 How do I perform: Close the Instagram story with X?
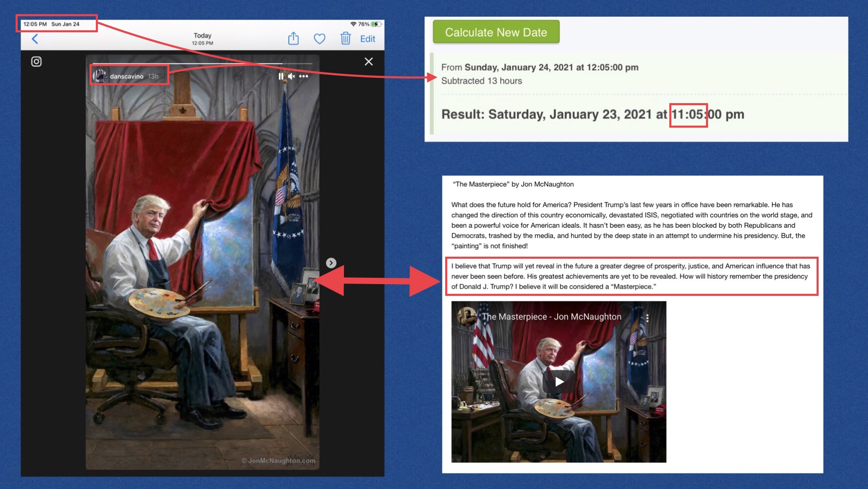point(368,62)
